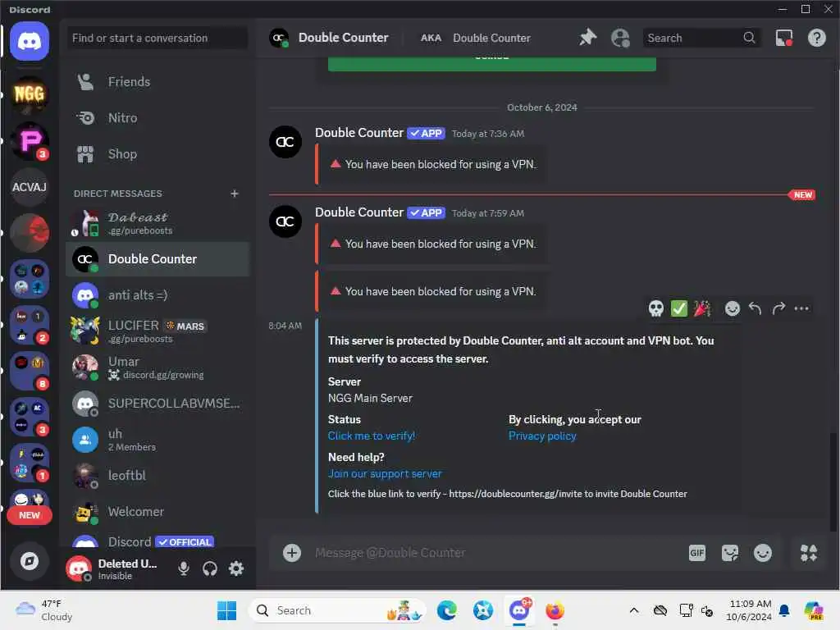
Task: Reply to the message arrow icon
Action: 755,308
